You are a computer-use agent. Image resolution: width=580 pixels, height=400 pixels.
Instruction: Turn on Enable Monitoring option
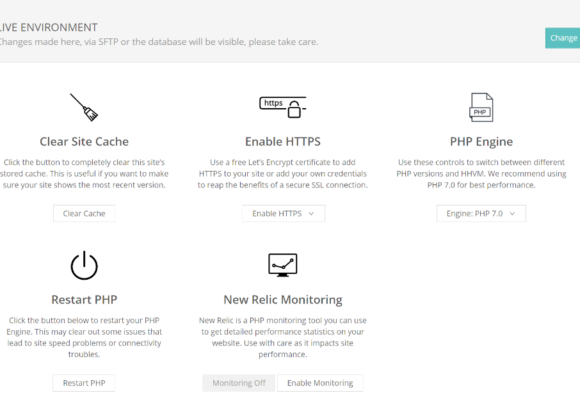click(x=320, y=383)
